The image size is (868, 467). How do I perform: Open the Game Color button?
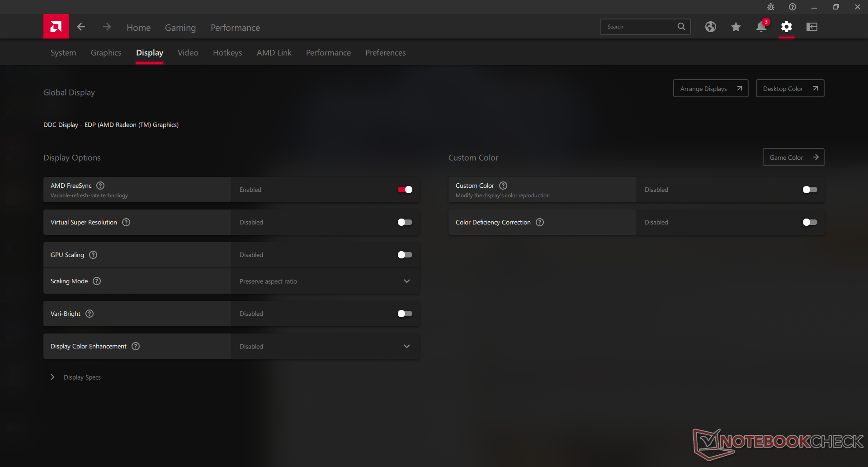coord(793,157)
